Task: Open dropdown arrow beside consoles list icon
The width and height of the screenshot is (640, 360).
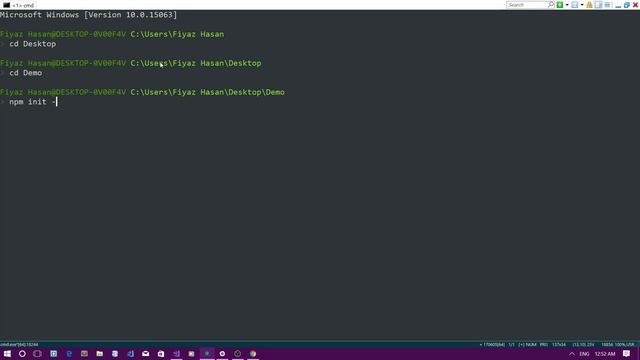Action: click(582, 5)
